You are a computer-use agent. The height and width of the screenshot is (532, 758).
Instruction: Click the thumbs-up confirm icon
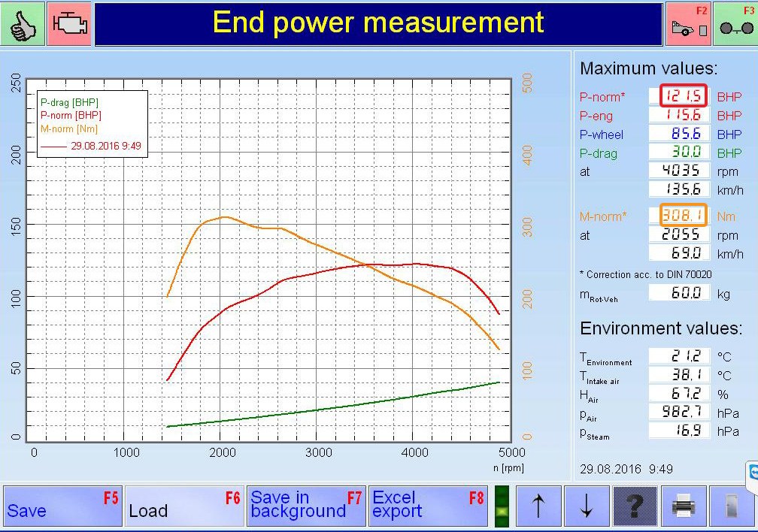point(23,24)
